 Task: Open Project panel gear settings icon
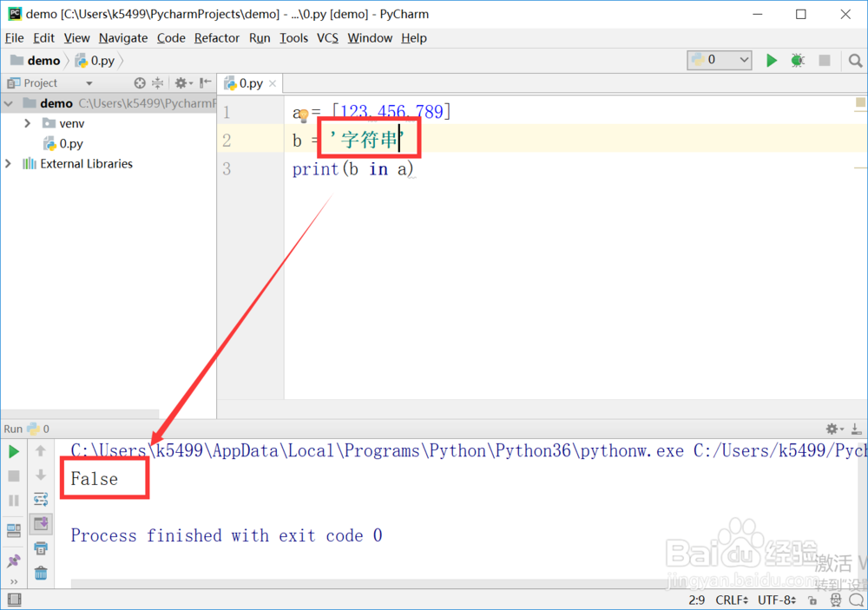182,83
